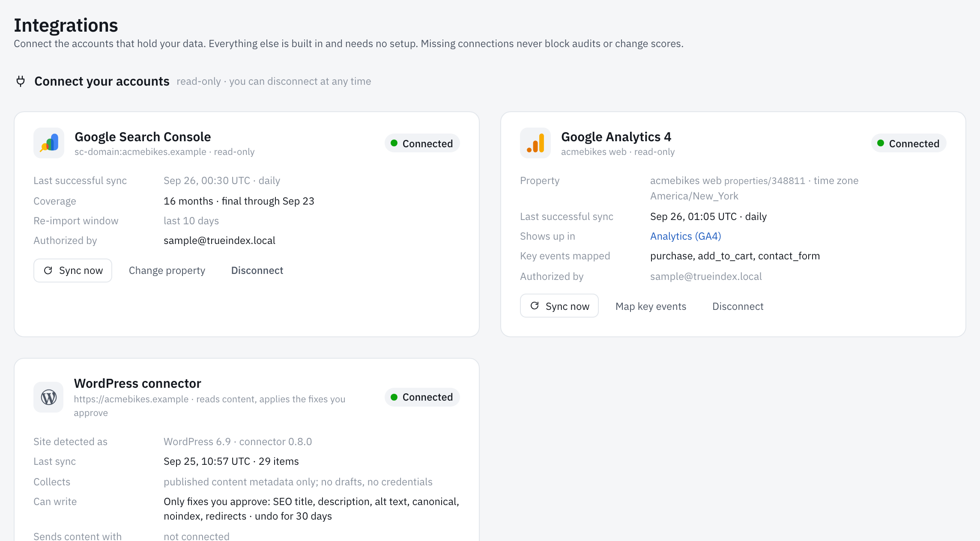Click Connected status badge on Google Analytics 4 card
Image resolution: width=980 pixels, height=541 pixels.
[909, 143]
